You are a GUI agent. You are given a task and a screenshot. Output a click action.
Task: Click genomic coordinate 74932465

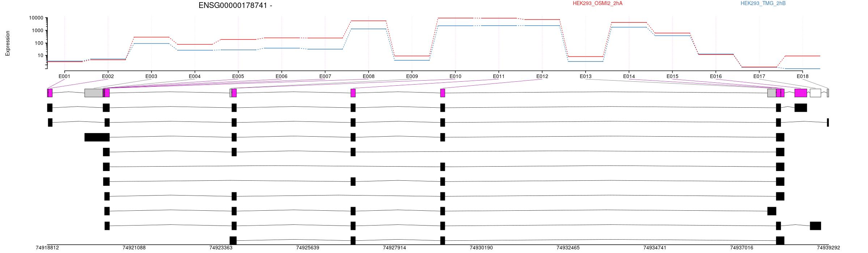[568, 248]
